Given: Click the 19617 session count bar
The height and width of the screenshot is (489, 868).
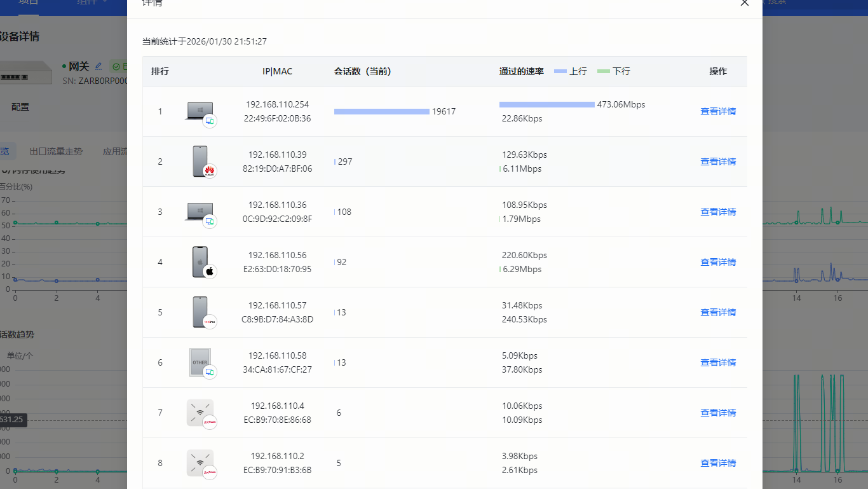Looking at the screenshot, I should coord(381,111).
